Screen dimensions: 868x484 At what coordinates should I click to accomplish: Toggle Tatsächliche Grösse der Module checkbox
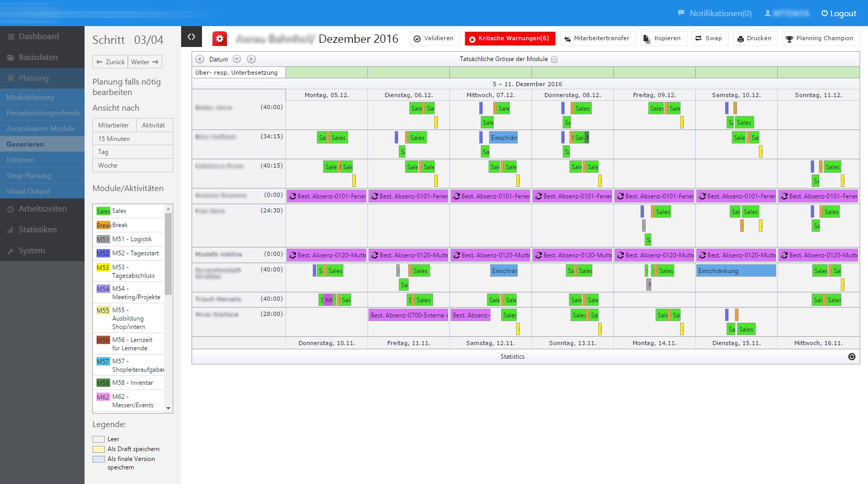click(554, 60)
